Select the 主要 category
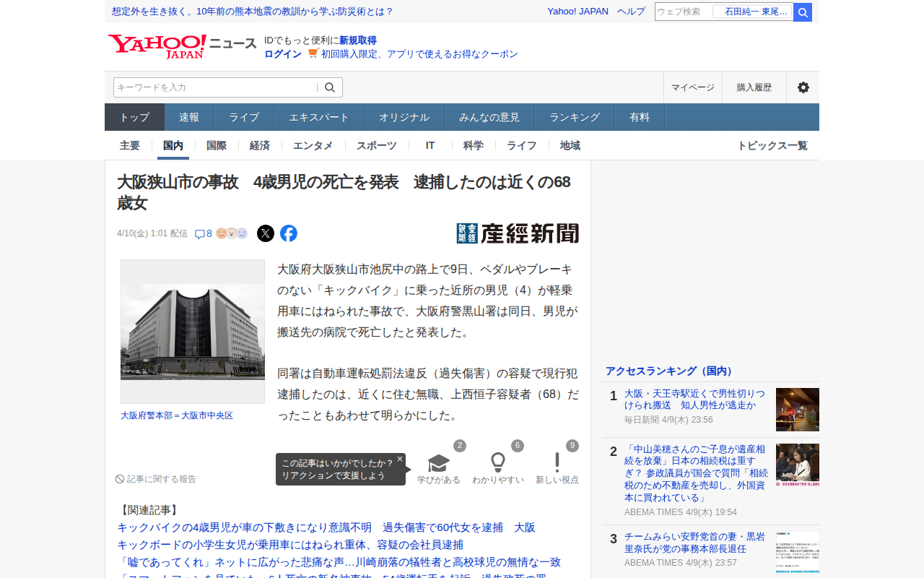924x578 pixels. click(x=130, y=145)
